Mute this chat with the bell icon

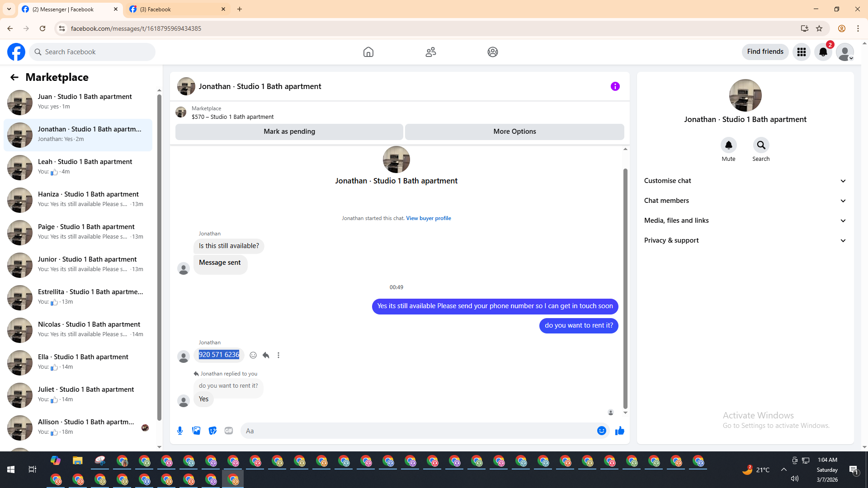pyautogui.click(x=728, y=145)
